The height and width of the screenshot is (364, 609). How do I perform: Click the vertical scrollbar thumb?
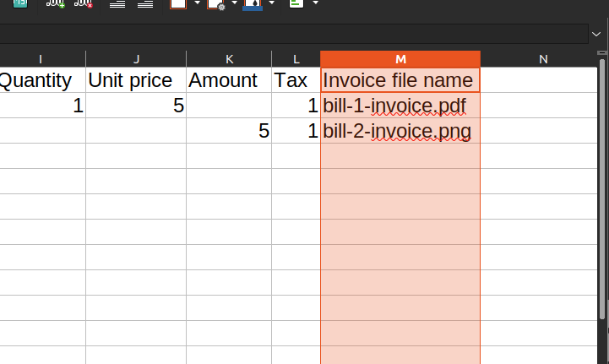pyautogui.click(x=602, y=189)
